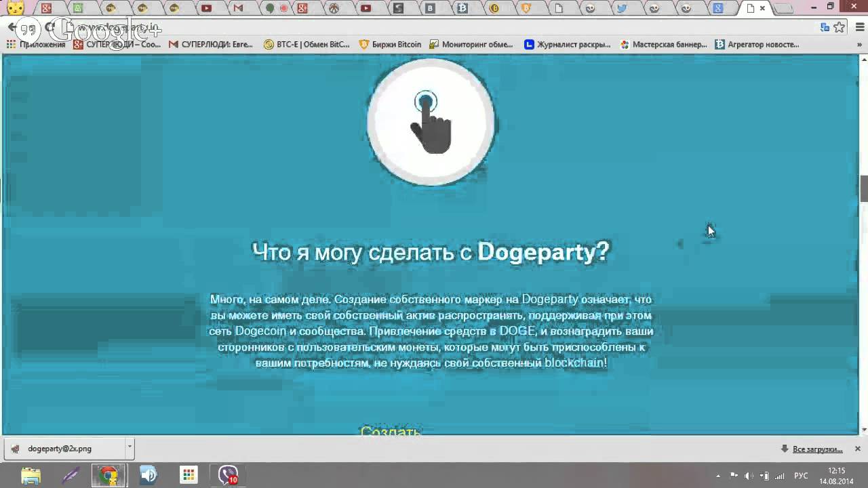Open the Журналист раскры... bookmark
868x488 pixels.
[x=568, y=45]
